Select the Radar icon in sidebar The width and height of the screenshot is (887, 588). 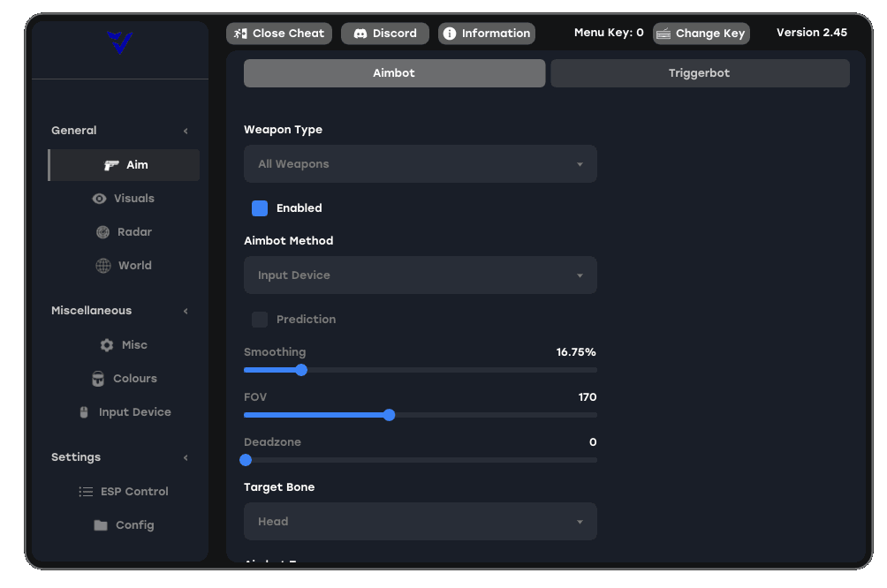(102, 232)
